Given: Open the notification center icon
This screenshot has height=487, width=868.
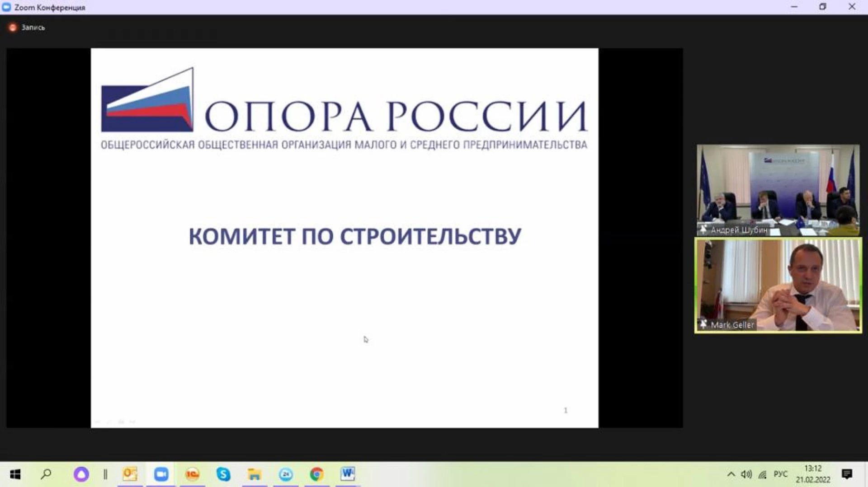Looking at the screenshot, I should (x=847, y=474).
